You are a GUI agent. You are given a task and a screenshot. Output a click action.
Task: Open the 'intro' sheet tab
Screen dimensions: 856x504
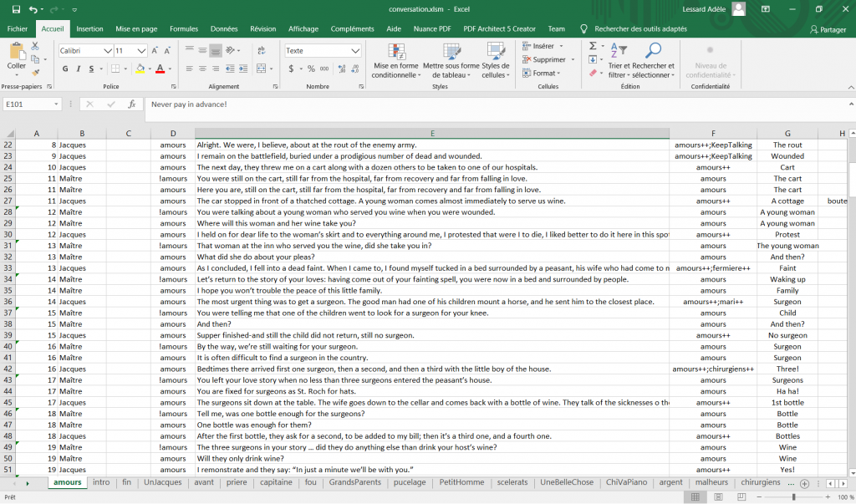coord(101,482)
